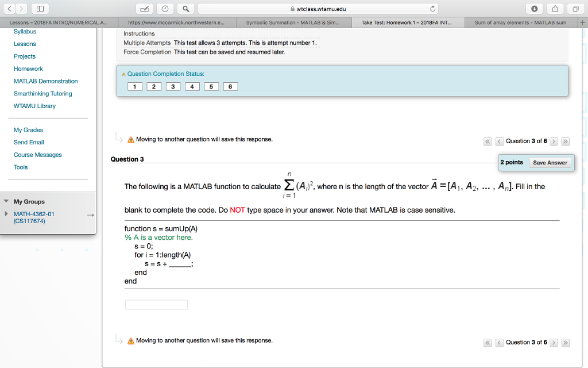Show downloads icon in Safari toolbar
This screenshot has width=588, height=368.
tap(535, 9)
